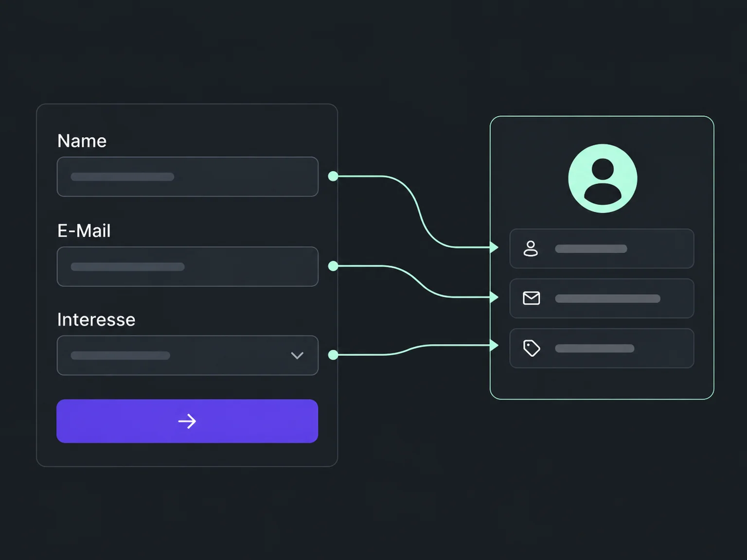Viewport: 747px width, 560px height.
Task: Click connector dot beside Interesse dropdown
Action: [333, 355]
